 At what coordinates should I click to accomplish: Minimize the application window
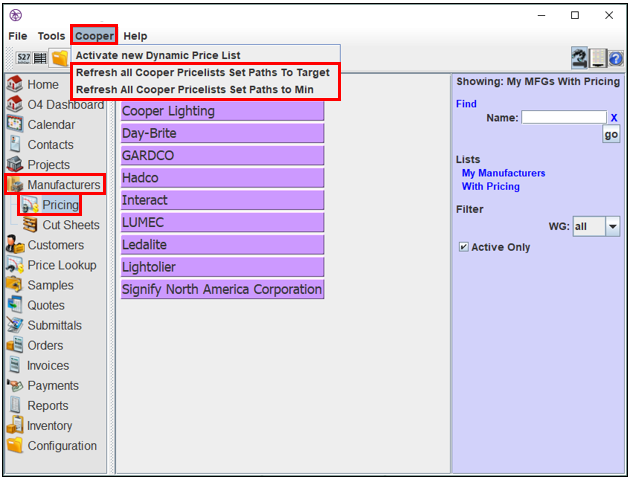pyautogui.click(x=542, y=15)
